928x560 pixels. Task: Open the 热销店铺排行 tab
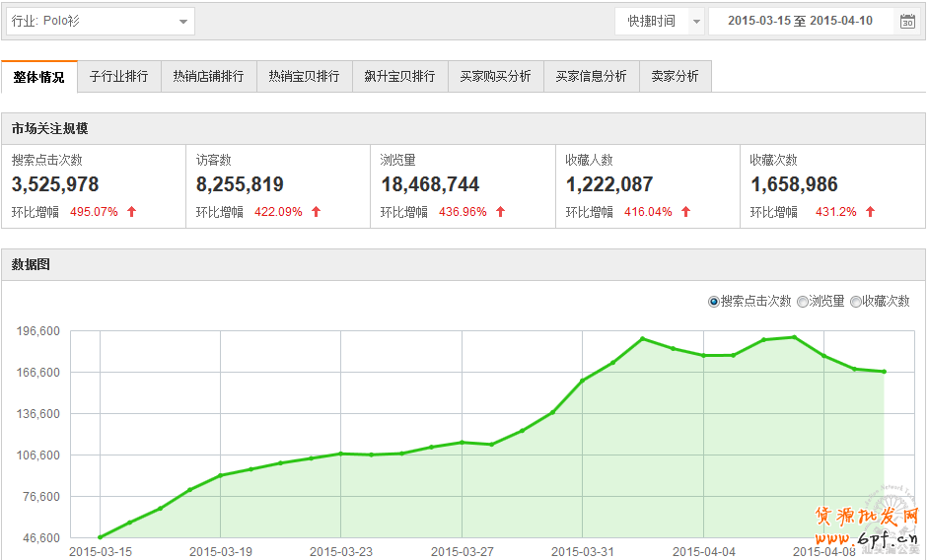208,77
